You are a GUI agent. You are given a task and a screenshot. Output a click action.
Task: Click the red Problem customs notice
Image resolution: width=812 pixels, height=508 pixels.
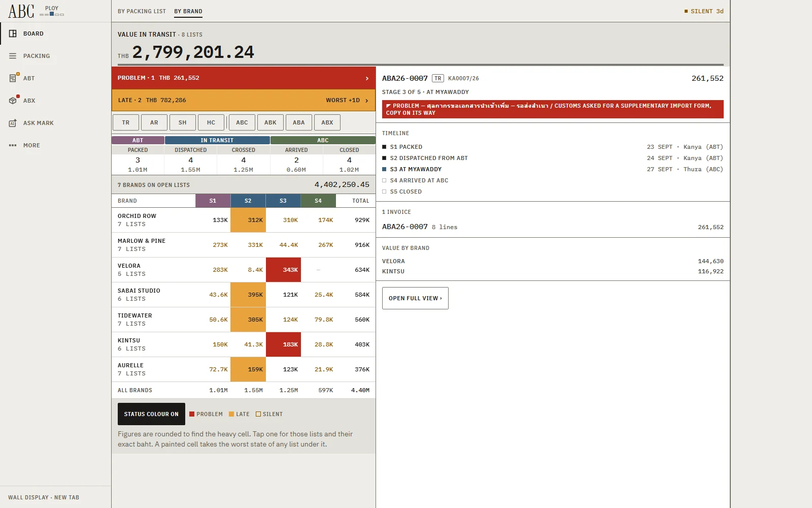(x=553, y=109)
